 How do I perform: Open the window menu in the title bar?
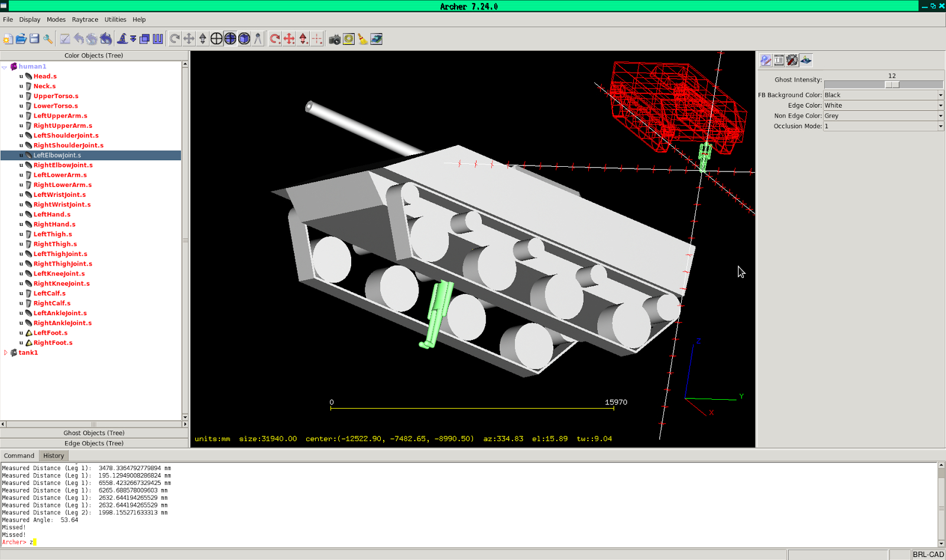click(4, 6)
